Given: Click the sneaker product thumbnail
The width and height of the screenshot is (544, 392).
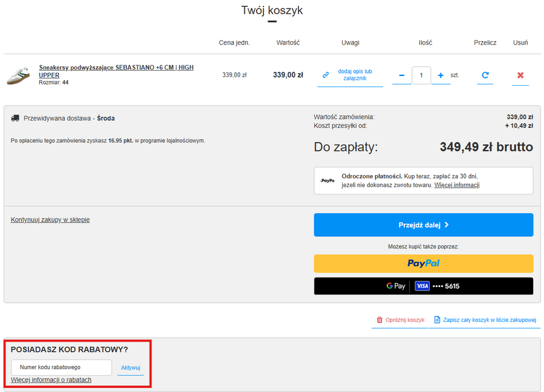Looking at the screenshot, I should pyautogui.click(x=18, y=76).
